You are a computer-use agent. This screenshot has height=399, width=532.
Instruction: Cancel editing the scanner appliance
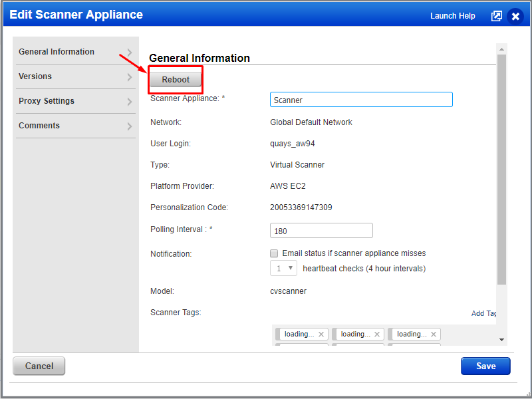[39, 366]
